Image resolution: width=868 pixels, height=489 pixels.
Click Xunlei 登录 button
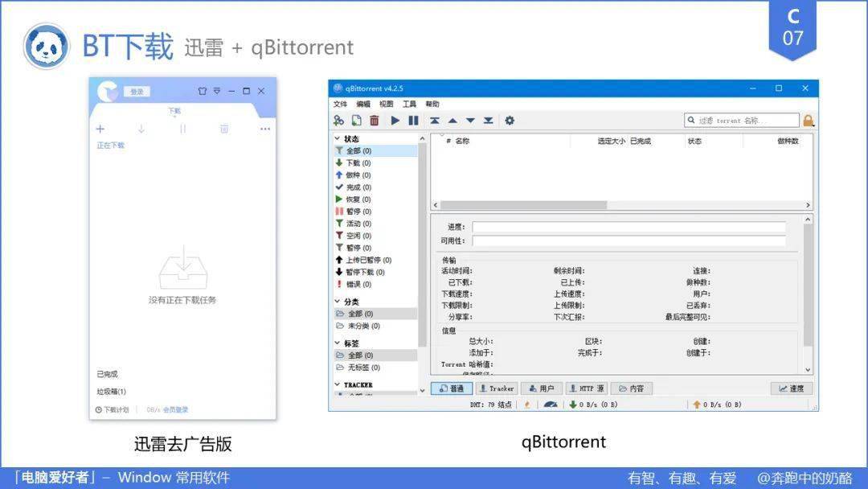coord(137,92)
